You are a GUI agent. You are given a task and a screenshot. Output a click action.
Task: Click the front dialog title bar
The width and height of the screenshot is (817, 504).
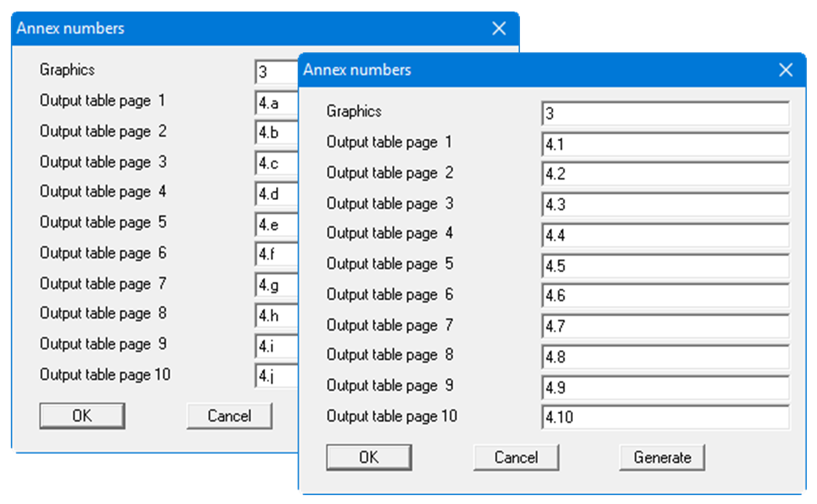511,70
